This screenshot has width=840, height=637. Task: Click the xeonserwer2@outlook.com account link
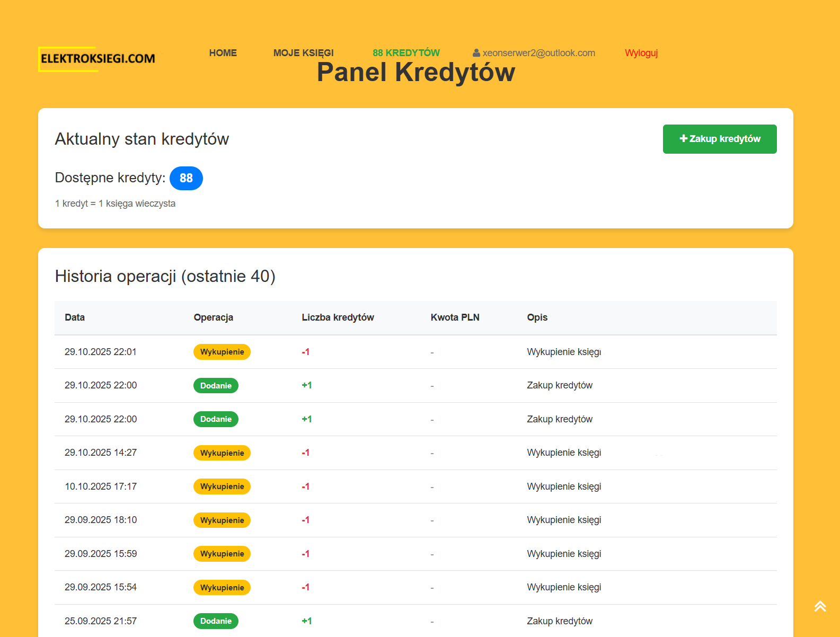pos(538,53)
